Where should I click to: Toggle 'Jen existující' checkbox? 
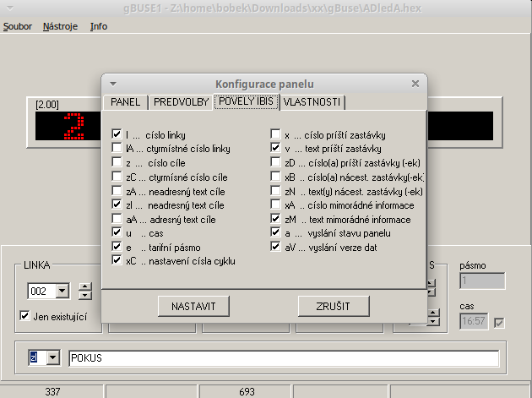click(x=24, y=316)
